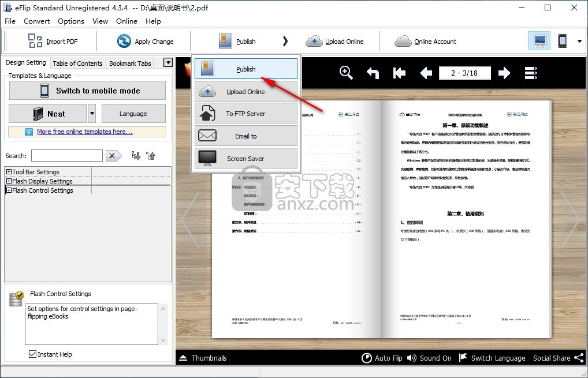Viewport: 588px width, 378px height.
Task: Select Publish in the dropdown menu
Action: pos(246,69)
